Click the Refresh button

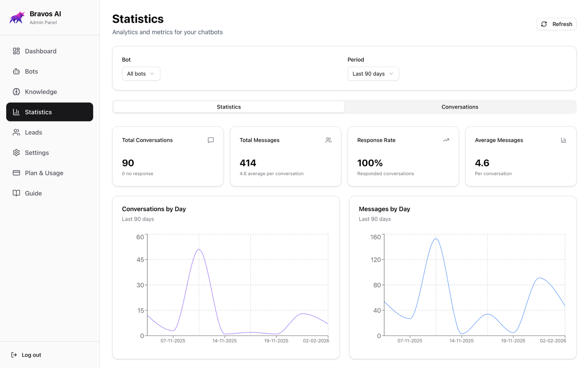point(556,24)
